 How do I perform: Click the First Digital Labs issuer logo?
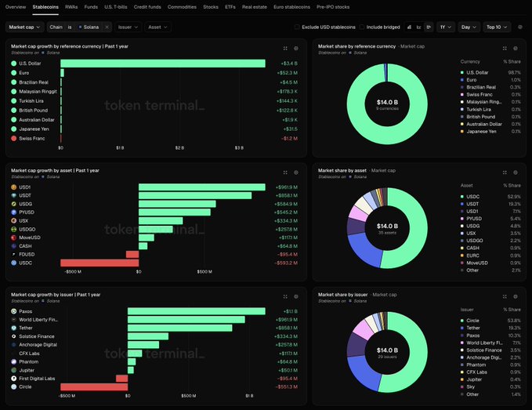pos(13,379)
